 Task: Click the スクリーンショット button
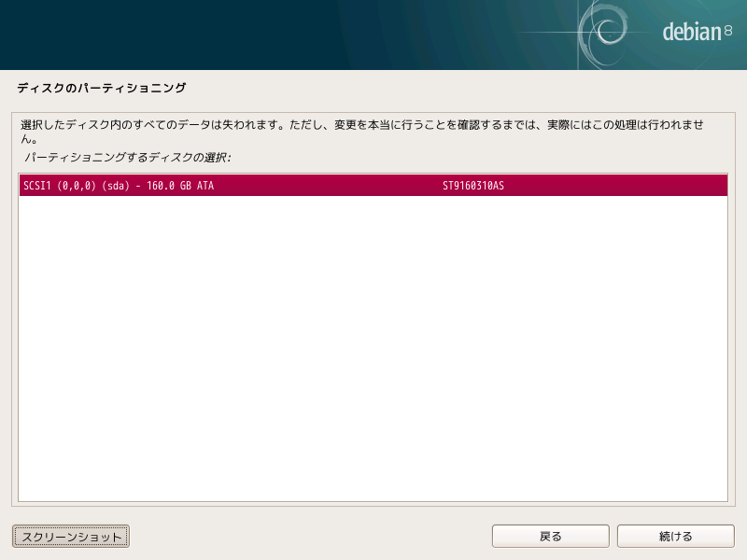[x=71, y=537]
